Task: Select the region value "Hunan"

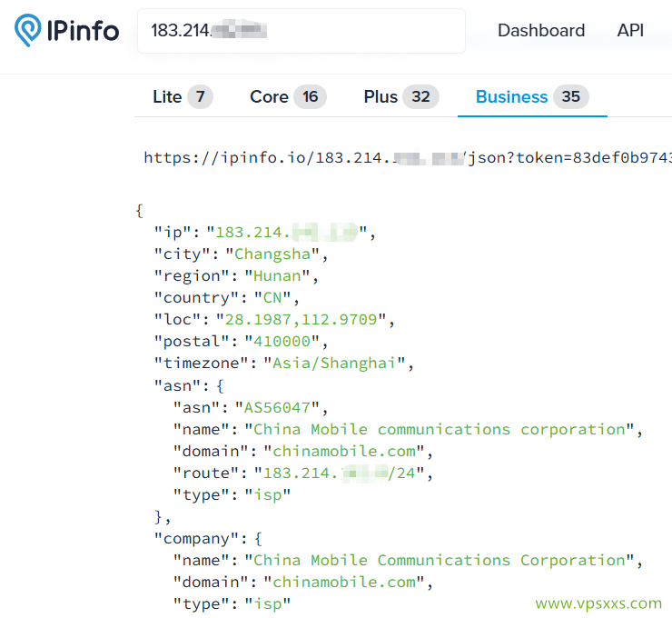Action: point(277,275)
